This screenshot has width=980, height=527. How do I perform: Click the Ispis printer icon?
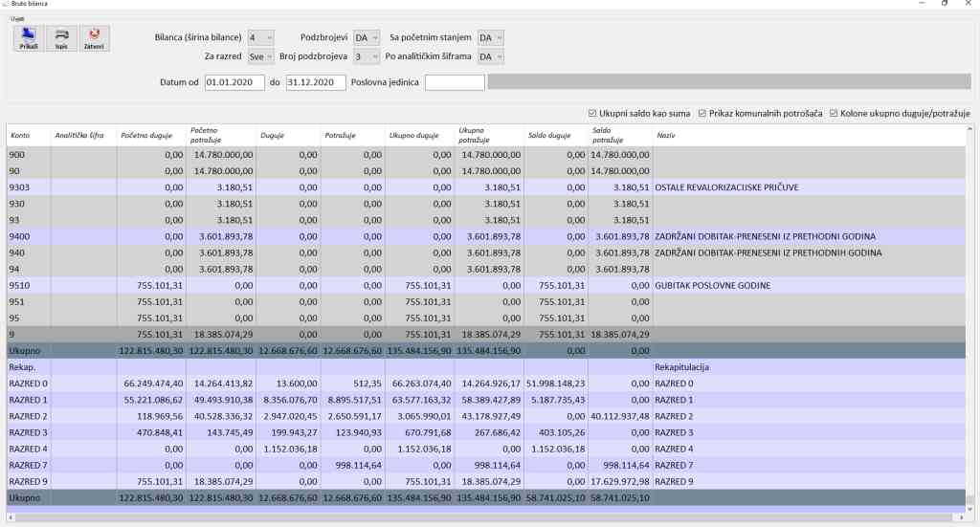[x=62, y=37]
